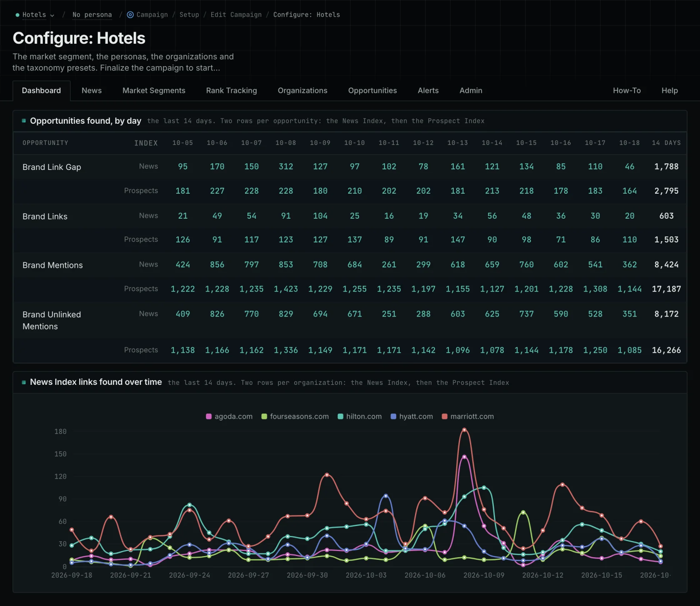Go to Setup breadcrumb link
The image size is (700, 606).
[x=189, y=15]
